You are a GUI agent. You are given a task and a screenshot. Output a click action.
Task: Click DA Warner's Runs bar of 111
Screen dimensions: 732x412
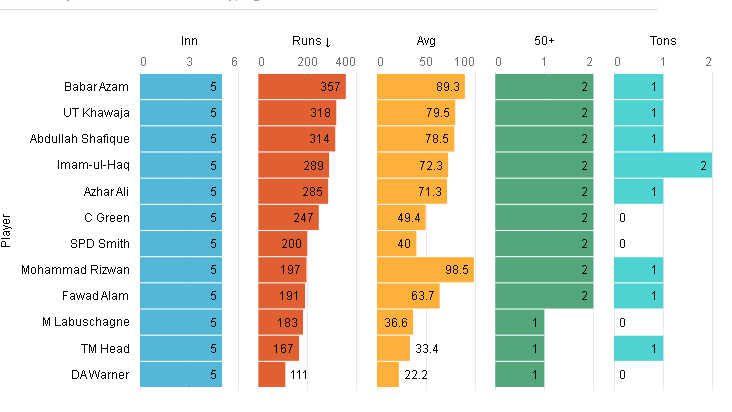pyautogui.click(x=271, y=374)
